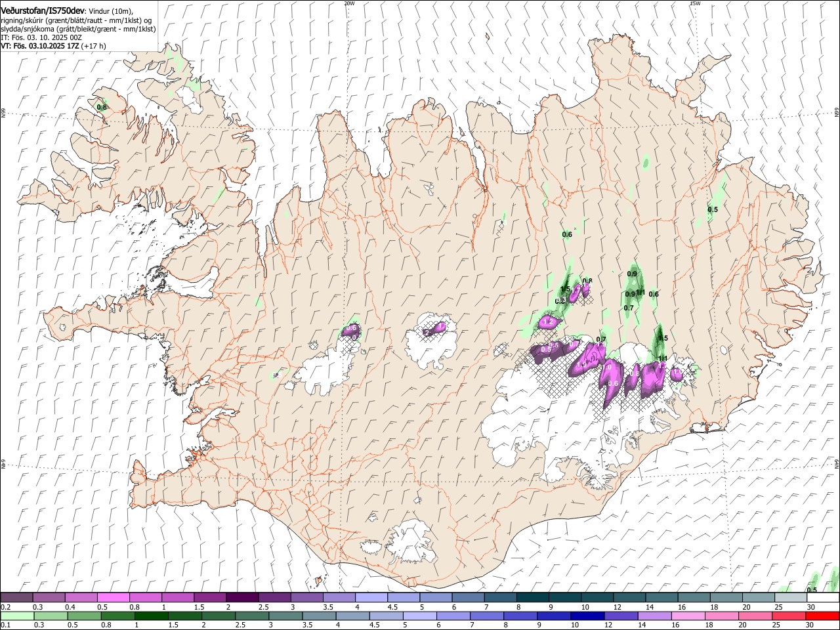Click the 'rigning/skúrir' legend description line
Screen dimensions: 840x630
click(x=76, y=20)
